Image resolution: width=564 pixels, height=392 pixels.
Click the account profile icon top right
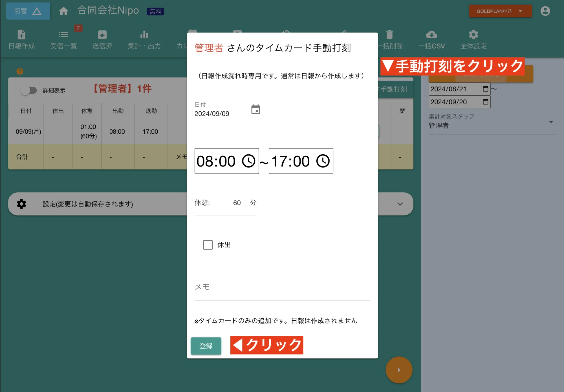tap(545, 11)
